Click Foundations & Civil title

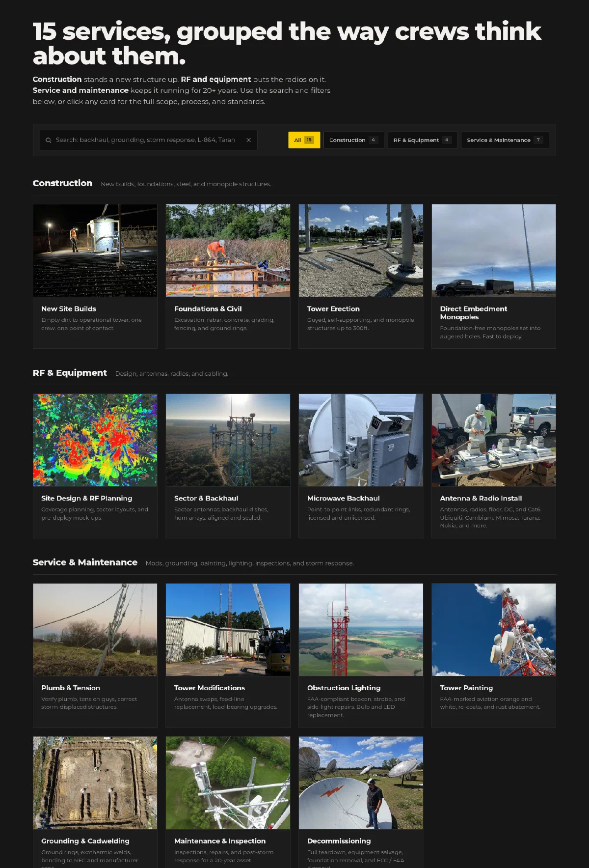pyautogui.click(x=208, y=309)
